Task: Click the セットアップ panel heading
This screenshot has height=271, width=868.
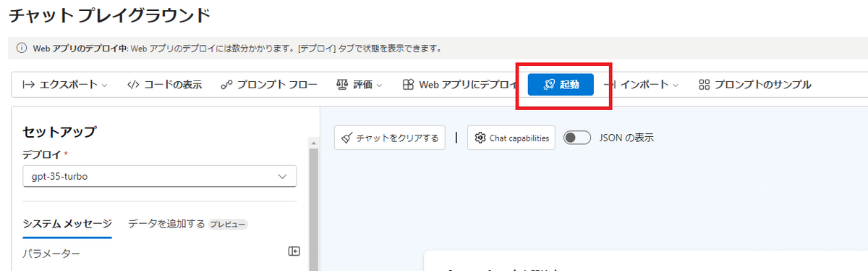Action: (x=59, y=132)
